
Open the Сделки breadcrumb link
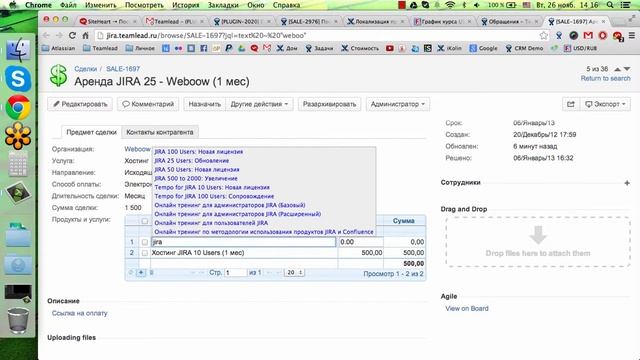85,69
